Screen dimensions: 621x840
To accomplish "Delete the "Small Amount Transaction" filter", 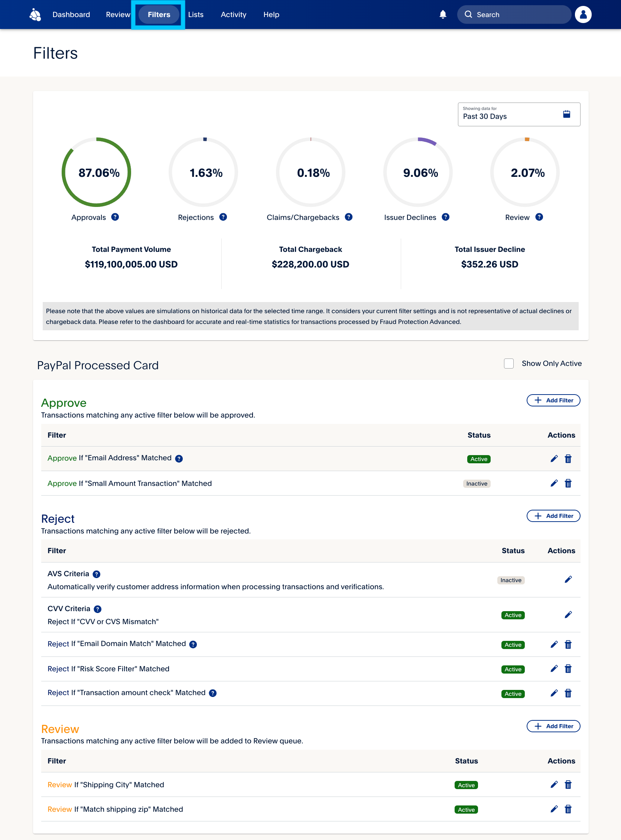I will click(x=568, y=483).
